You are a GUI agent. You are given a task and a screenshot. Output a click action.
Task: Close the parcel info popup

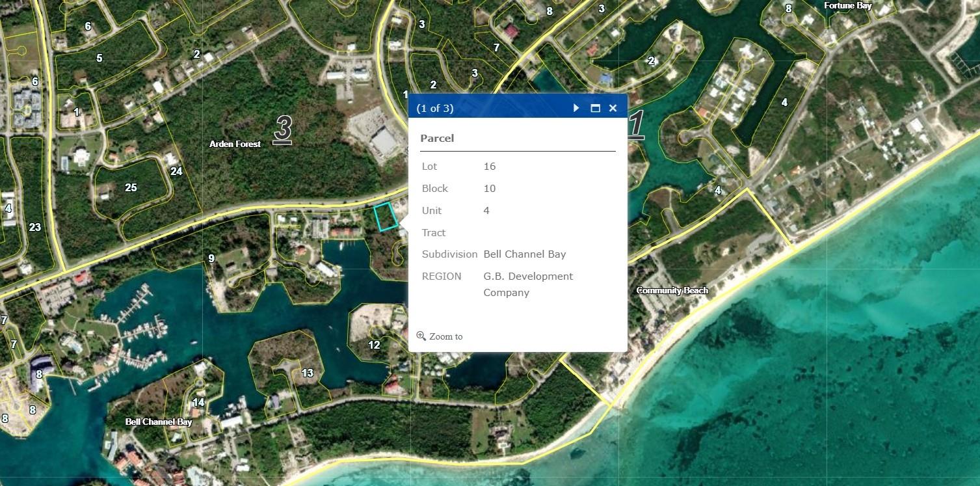point(613,108)
